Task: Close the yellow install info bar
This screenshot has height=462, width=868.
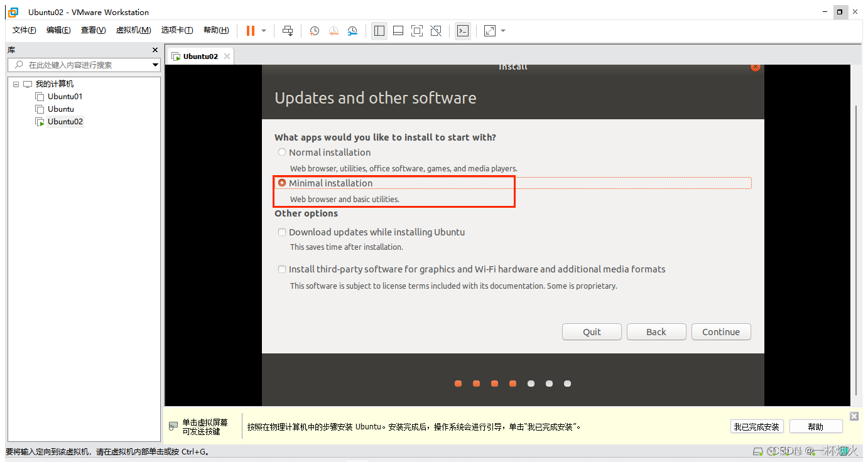Action: click(854, 417)
